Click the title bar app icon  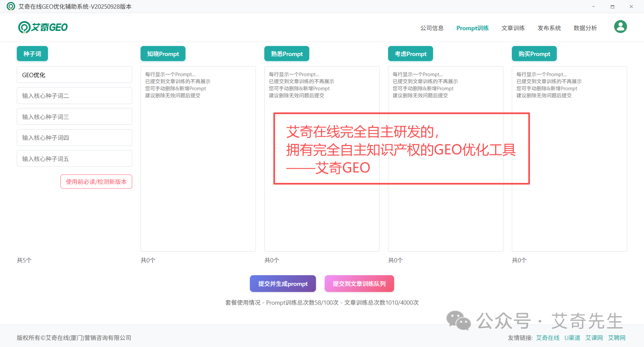tap(11, 6)
